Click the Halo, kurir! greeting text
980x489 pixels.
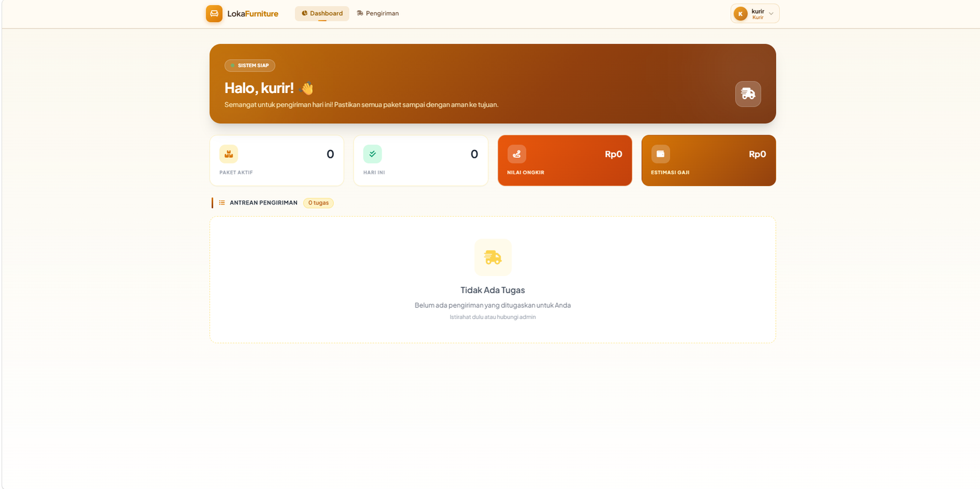(x=259, y=88)
